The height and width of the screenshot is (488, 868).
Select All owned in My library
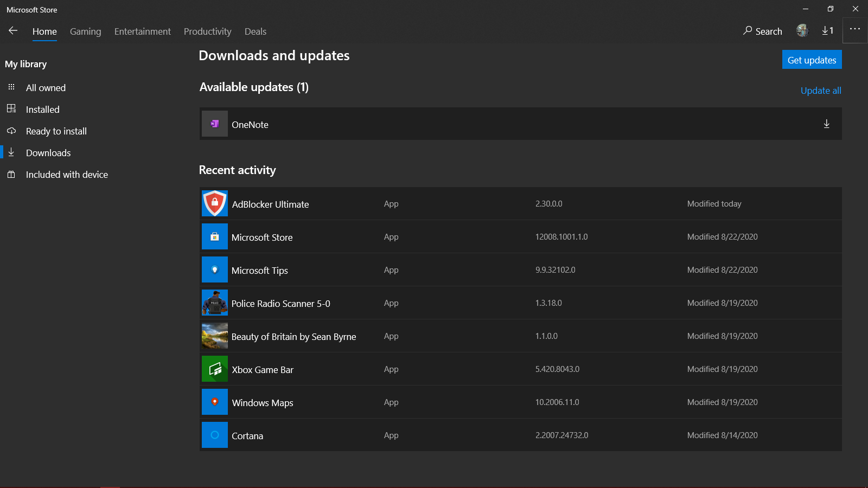click(x=46, y=88)
